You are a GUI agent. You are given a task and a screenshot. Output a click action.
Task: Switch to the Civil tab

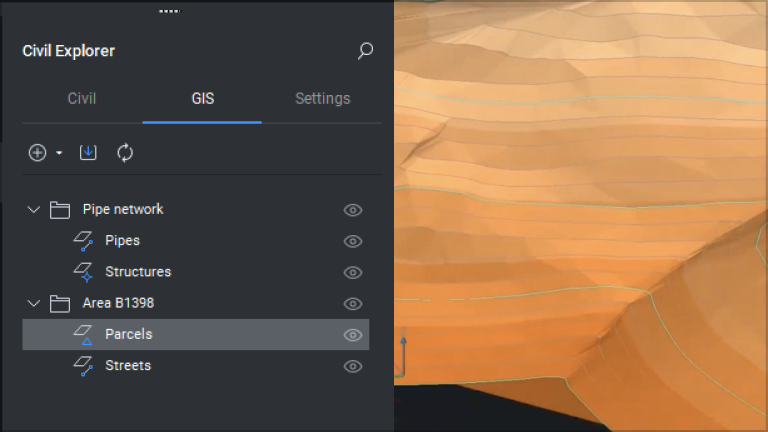82,98
